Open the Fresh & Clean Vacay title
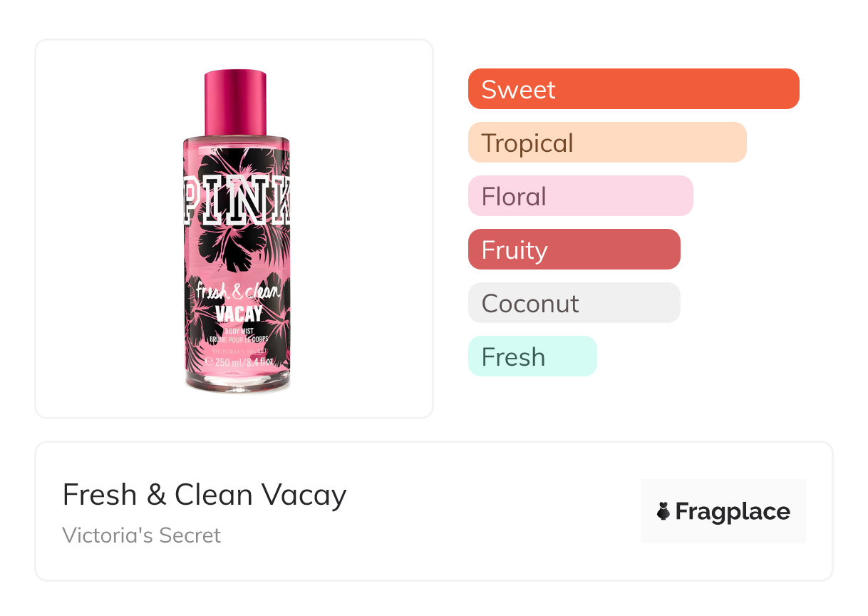This screenshot has height=616, width=868. [204, 494]
